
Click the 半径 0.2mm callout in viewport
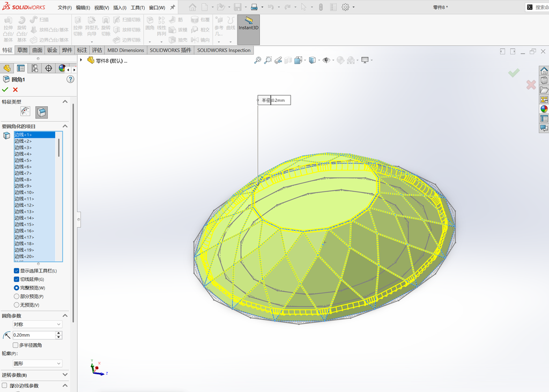coord(274,100)
